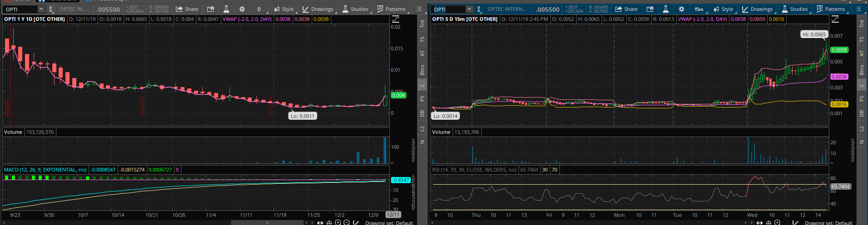Screen dimensions: 868x225
Task: Click zoom out magnifier on left chart
Action: 346,222
